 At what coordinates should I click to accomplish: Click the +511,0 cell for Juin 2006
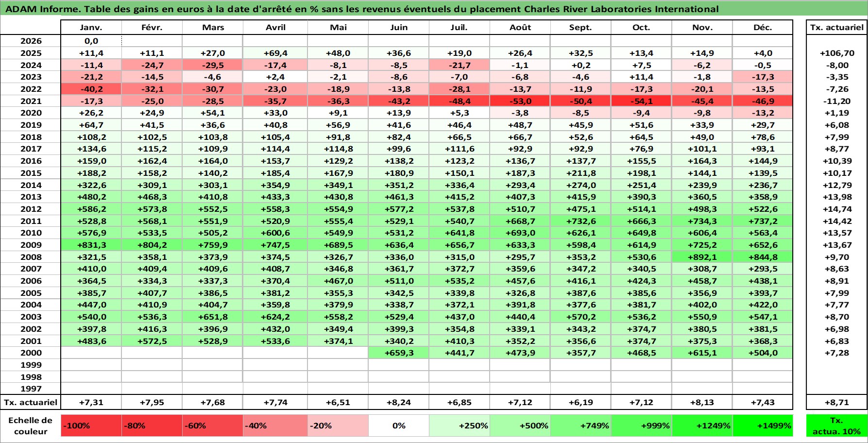point(399,281)
